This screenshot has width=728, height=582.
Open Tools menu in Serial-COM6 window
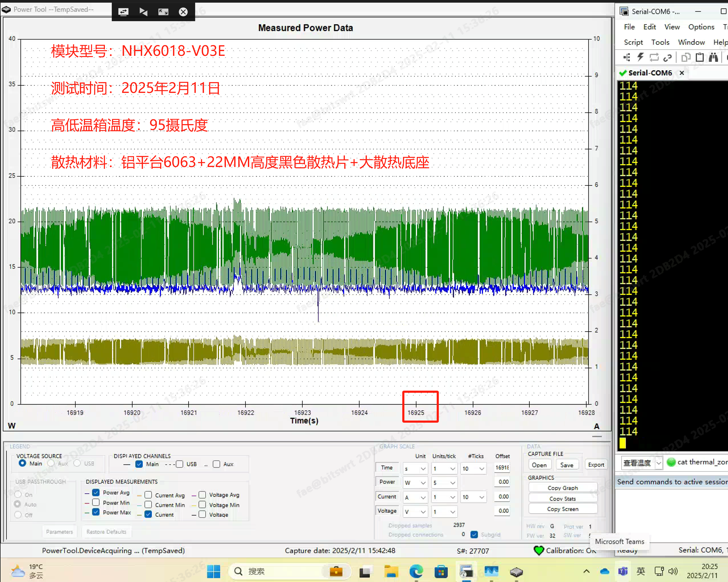tap(660, 42)
